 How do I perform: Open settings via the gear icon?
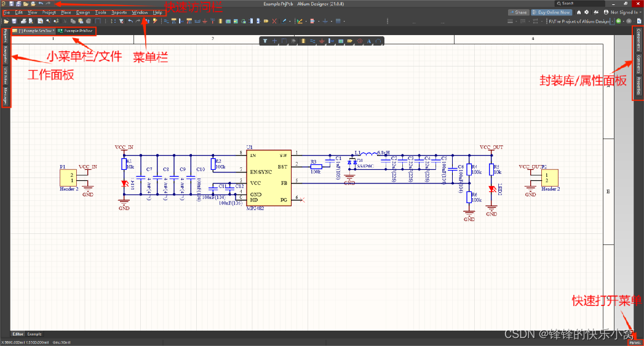(587, 12)
